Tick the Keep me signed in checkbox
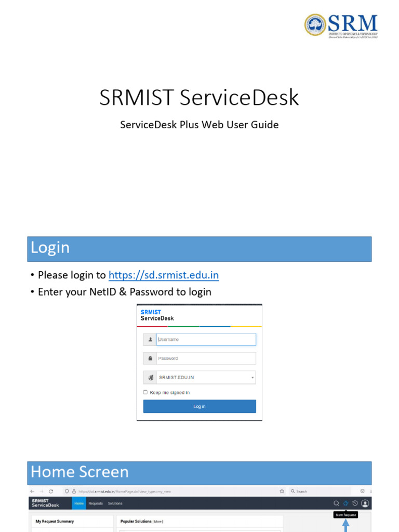 [145, 392]
